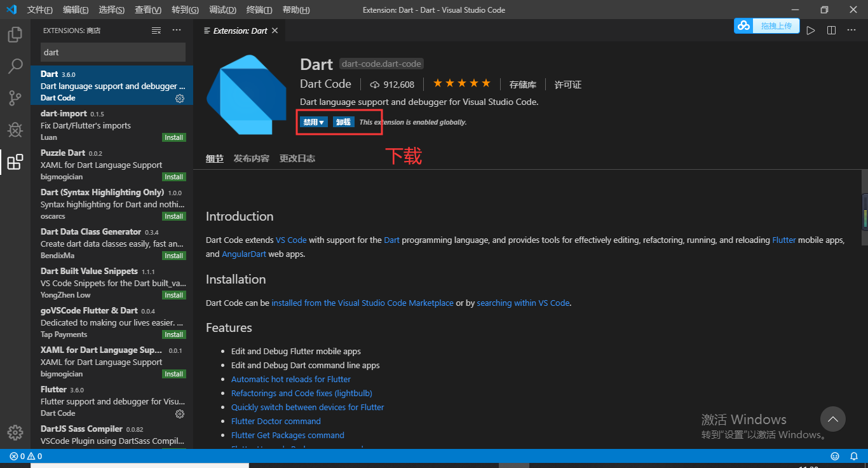Open the Manage gear in activity bar
Screen dimensions: 868x468
tap(15, 432)
